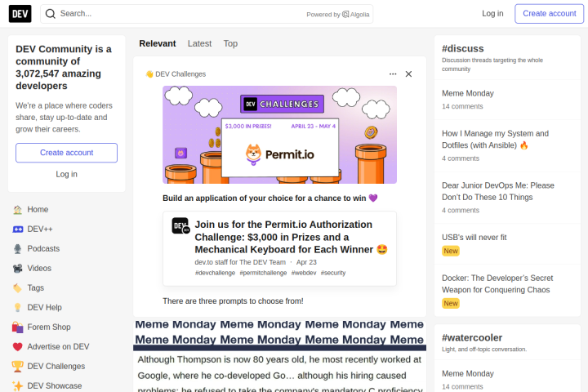The width and height of the screenshot is (588, 392).
Task: Click the #webdev tag
Action: point(304,273)
